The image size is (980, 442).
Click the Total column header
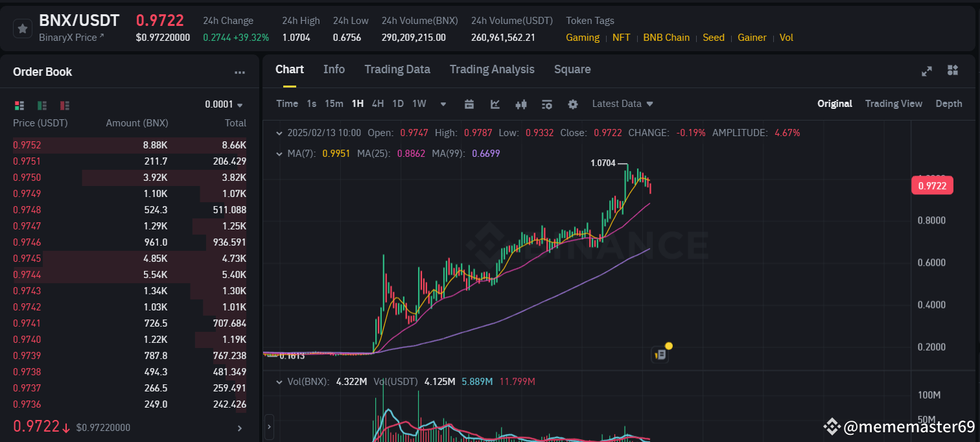[235, 123]
